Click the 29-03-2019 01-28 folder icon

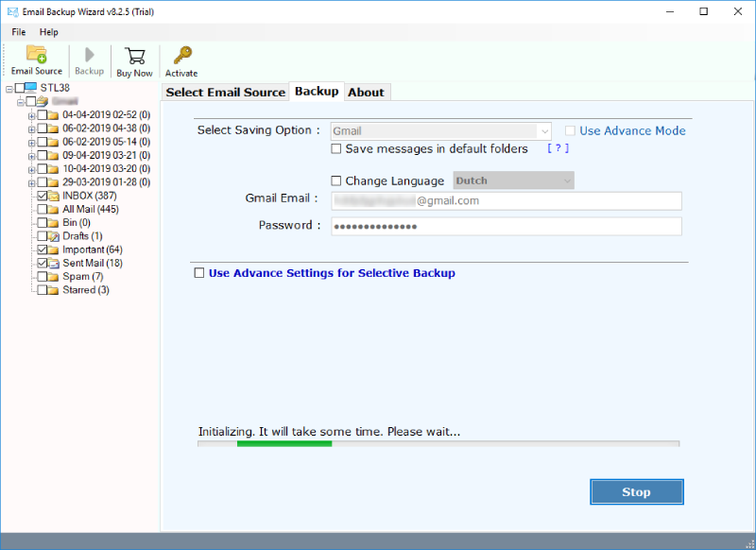(x=54, y=182)
